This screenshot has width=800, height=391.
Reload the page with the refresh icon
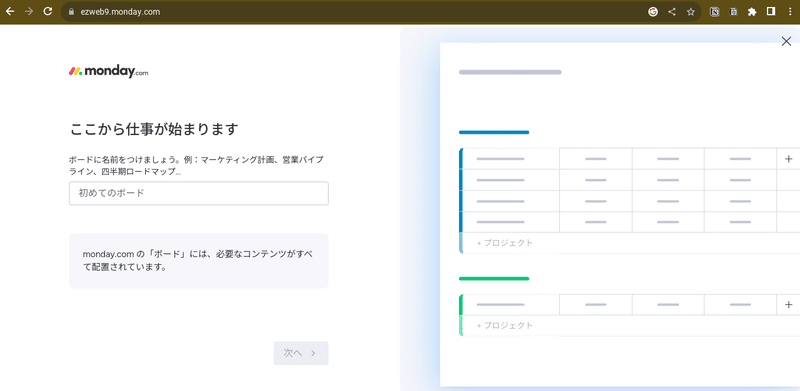click(48, 12)
